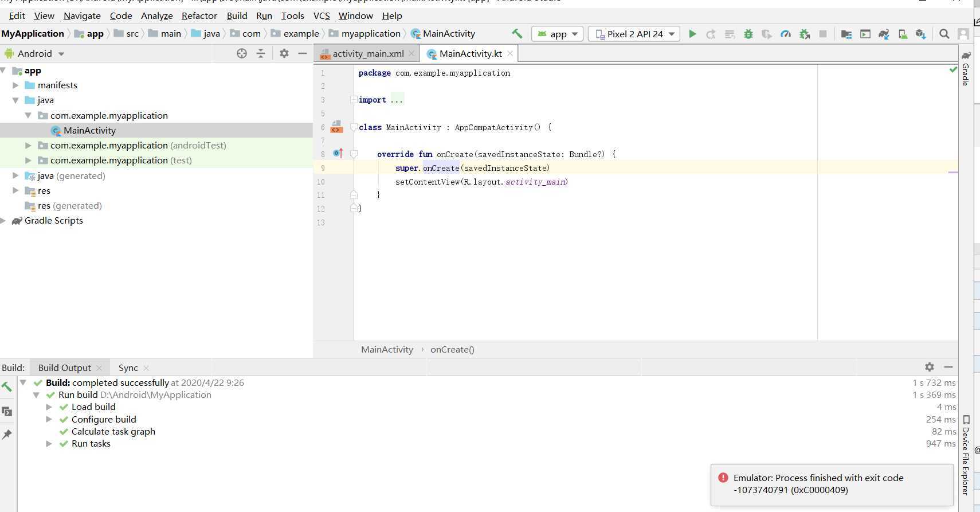Image resolution: width=980 pixels, height=512 pixels.
Task: Open Device File Explorer side tab
Action: coord(966,455)
